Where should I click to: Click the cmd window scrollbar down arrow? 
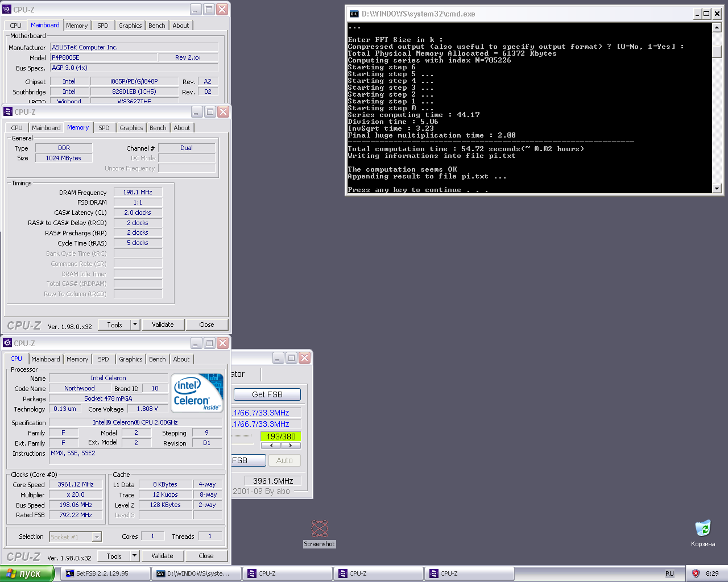(x=717, y=188)
